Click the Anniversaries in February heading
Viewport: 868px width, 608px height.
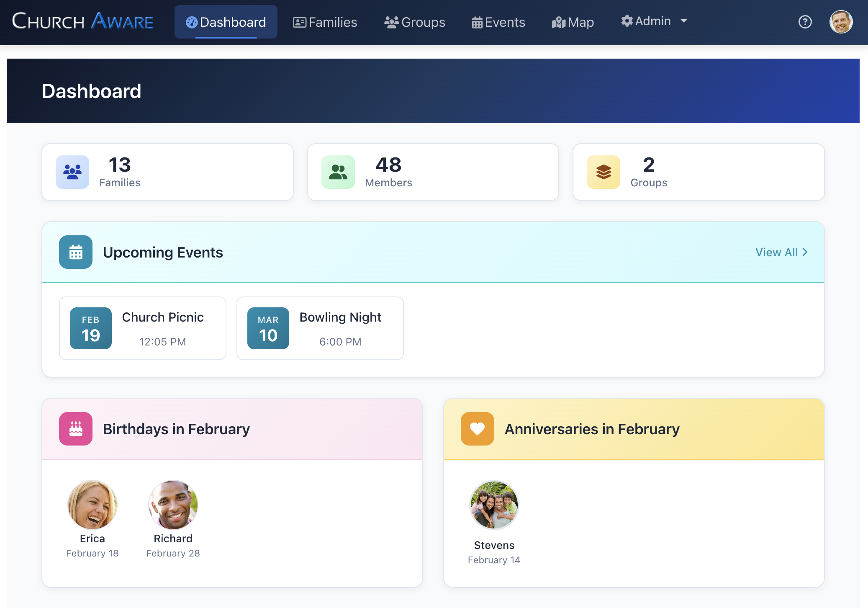(x=592, y=429)
